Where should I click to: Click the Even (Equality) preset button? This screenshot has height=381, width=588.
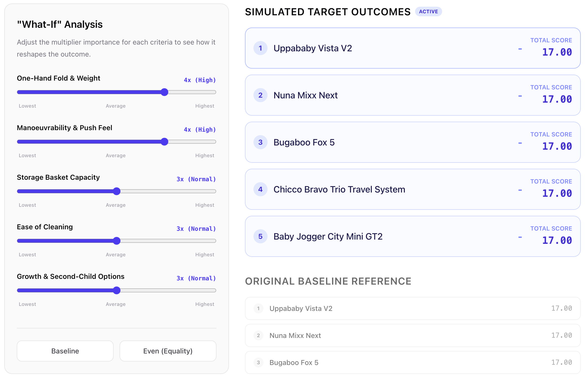tap(168, 351)
